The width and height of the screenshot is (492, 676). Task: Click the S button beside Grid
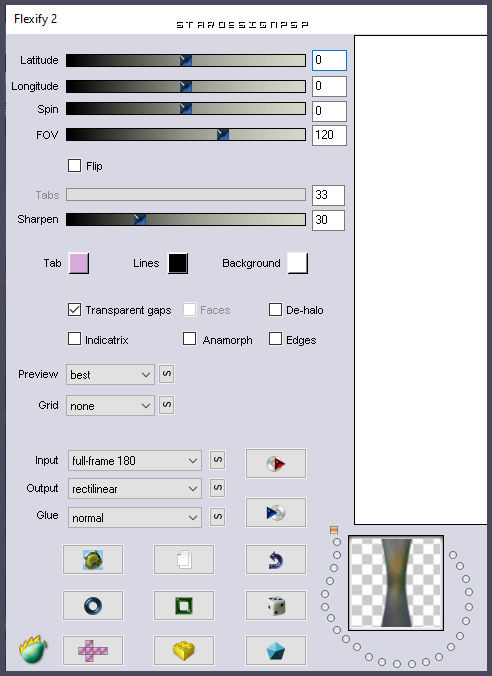tap(166, 405)
